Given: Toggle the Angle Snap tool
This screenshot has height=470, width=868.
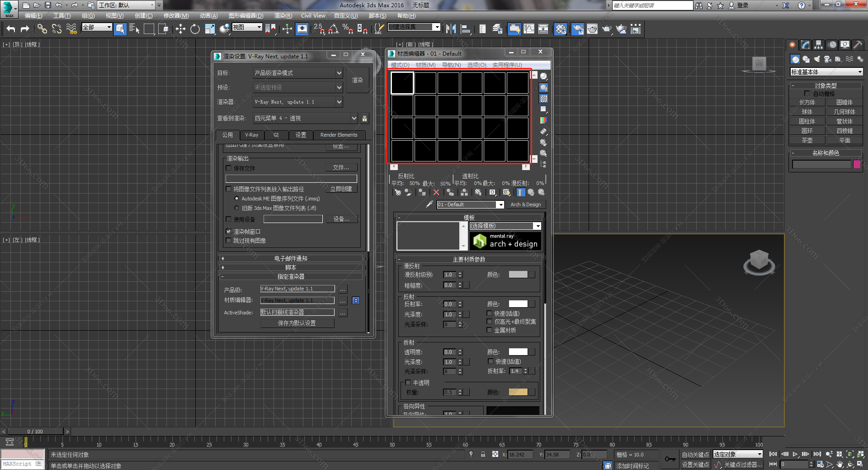Looking at the screenshot, I should pos(334,29).
